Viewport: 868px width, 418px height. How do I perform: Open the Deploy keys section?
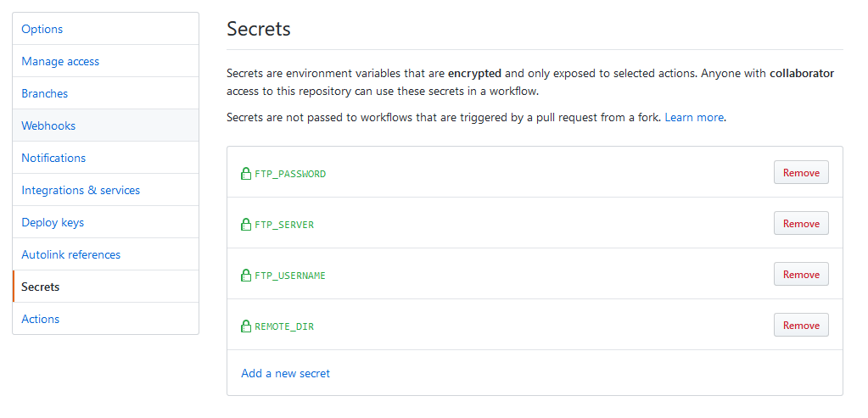pyautogui.click(x=105, y=221)
